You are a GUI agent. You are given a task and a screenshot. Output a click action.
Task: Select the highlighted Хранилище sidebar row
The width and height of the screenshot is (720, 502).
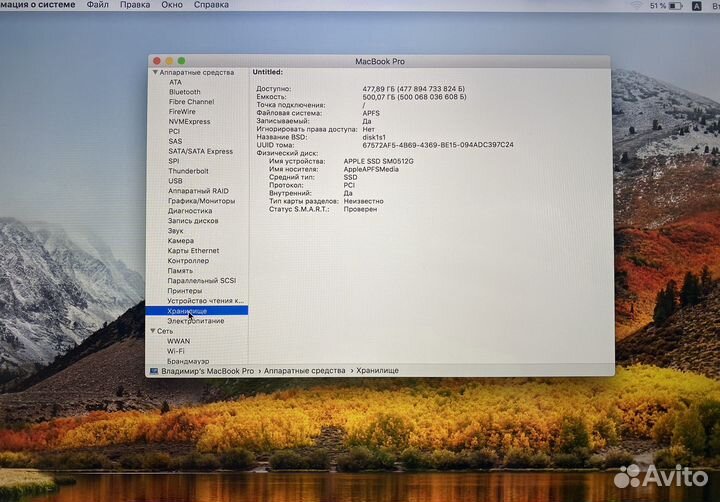click(197, 311)
